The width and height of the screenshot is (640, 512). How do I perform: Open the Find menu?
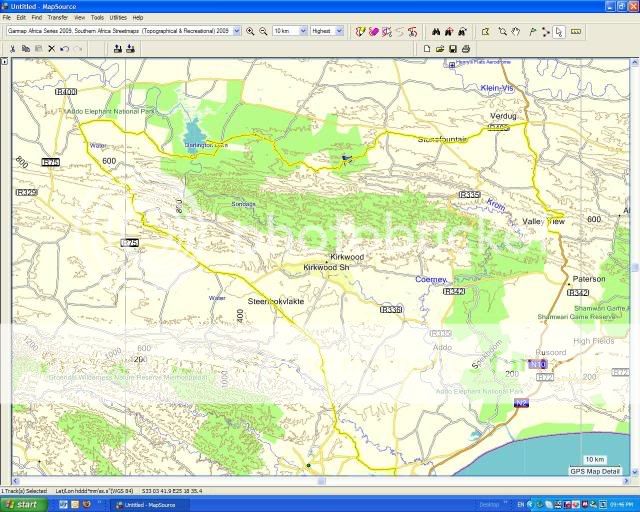[37, 18]
